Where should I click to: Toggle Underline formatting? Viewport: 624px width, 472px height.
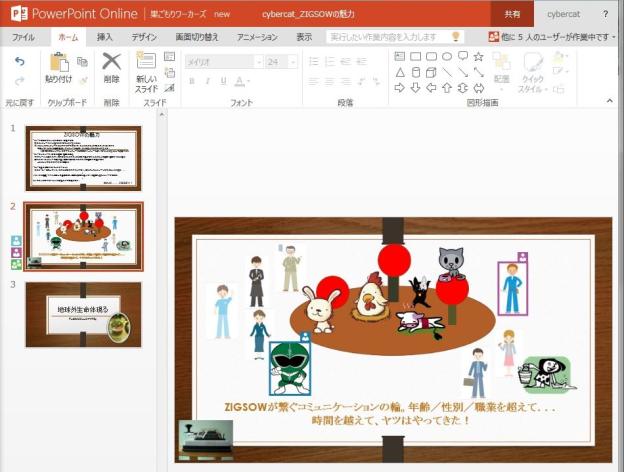[x=223, y=81]
